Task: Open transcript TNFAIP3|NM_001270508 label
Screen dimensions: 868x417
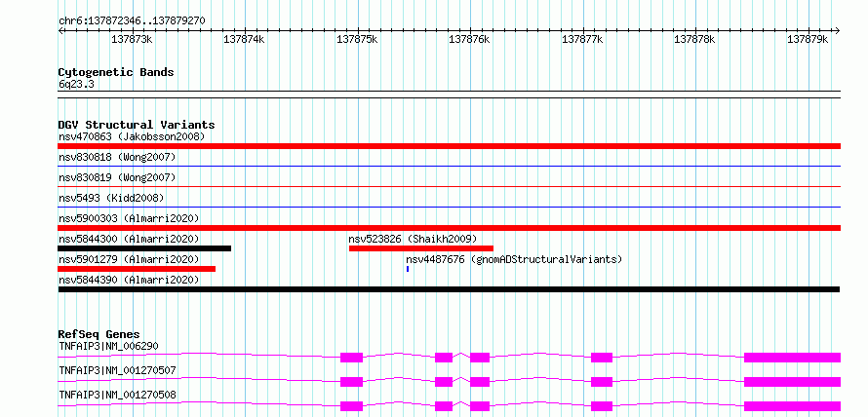Action: click(x=117, y=395)
